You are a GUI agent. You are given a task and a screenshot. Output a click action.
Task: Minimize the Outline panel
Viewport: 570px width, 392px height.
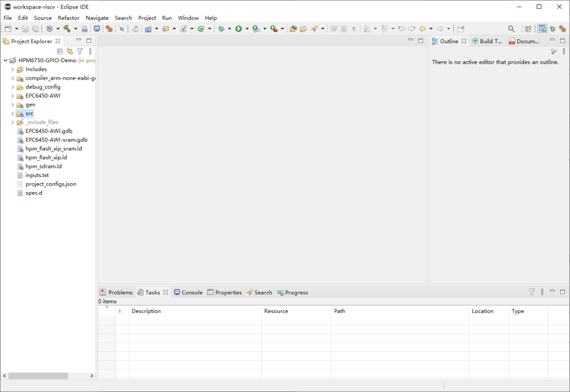point(552,40)
